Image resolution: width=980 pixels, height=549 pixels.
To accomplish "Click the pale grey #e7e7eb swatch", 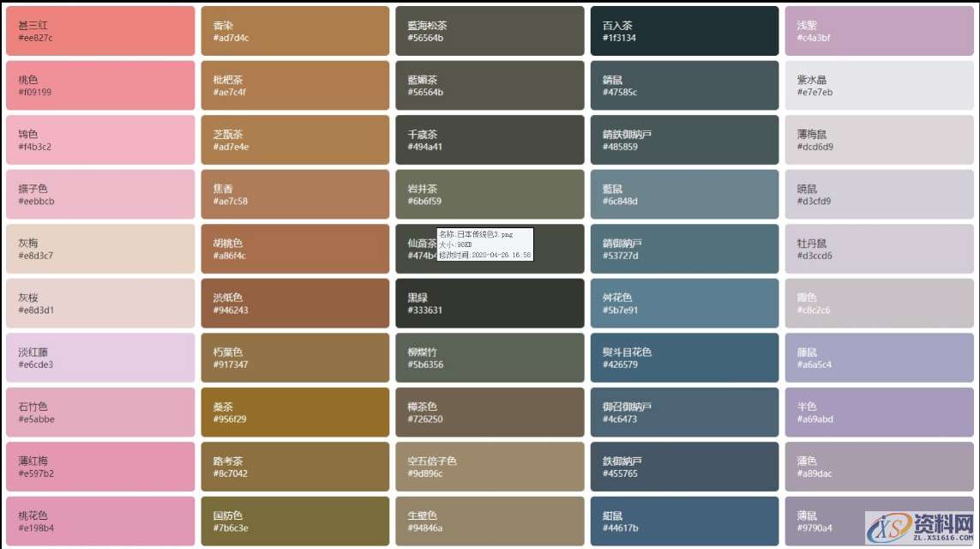I will tap(879, 86).
